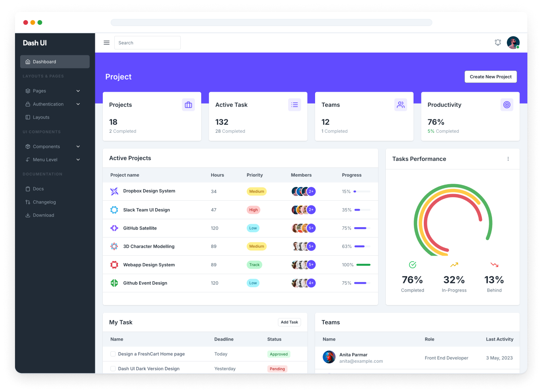542x392 pixels.
Task: Tick the Dash UI Dark Version Design checkbox
Action: tap(113, 369)
